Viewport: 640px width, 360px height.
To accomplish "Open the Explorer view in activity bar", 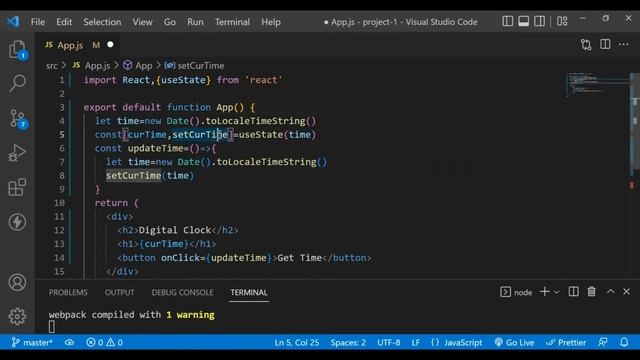I will click(x=17, y=49).
